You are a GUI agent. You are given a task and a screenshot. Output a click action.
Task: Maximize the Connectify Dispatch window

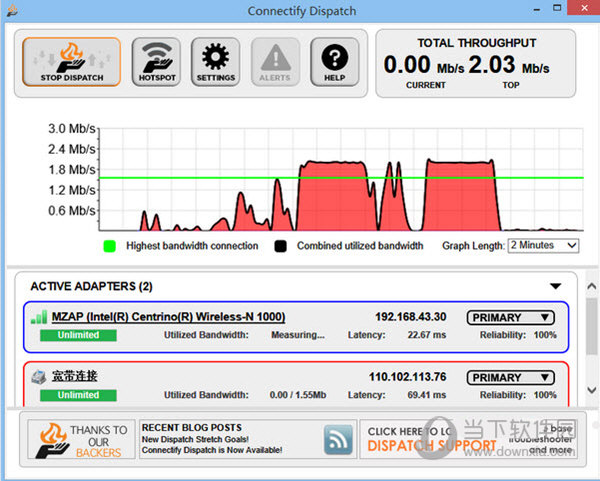[x=557, y=8]
